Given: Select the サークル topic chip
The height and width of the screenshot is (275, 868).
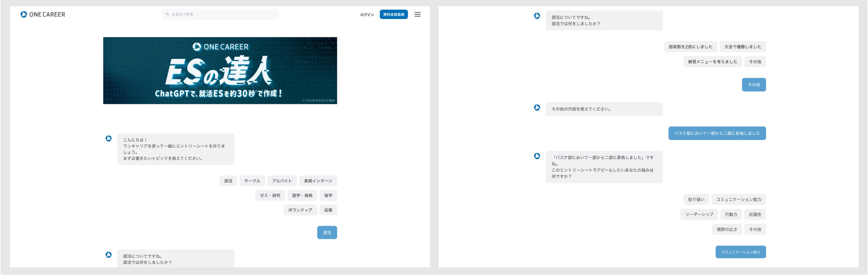Looking at the screenshot, I should (x=252, y=181).
